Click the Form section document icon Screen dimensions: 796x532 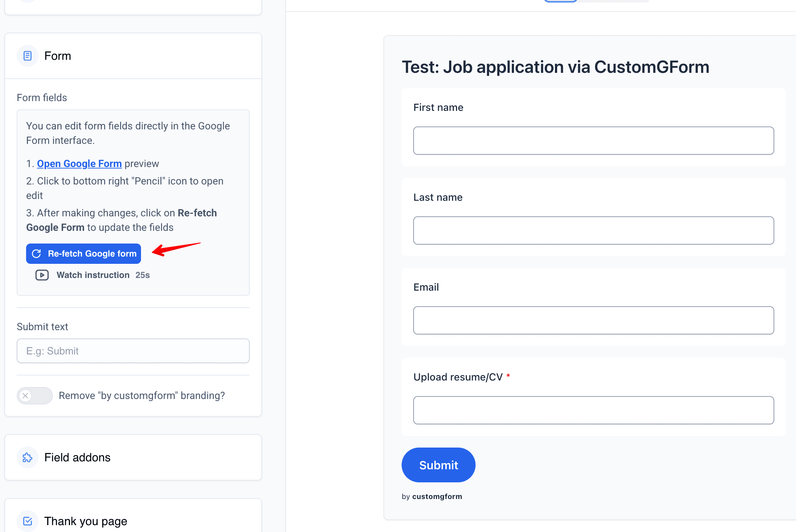(x=27, y=56)
